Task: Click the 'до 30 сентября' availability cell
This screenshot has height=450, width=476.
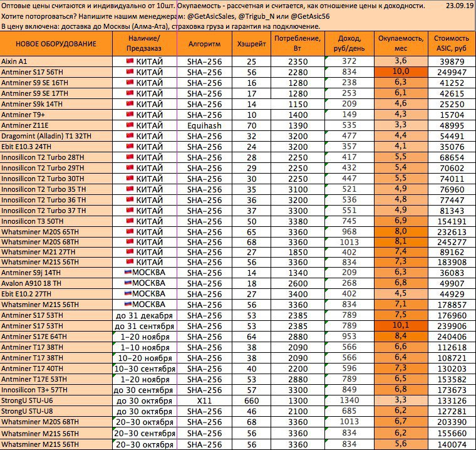Action: [145, 390]
